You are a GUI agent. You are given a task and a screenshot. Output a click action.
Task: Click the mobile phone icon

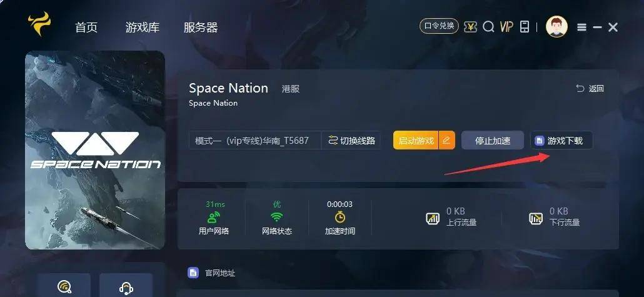525,27
